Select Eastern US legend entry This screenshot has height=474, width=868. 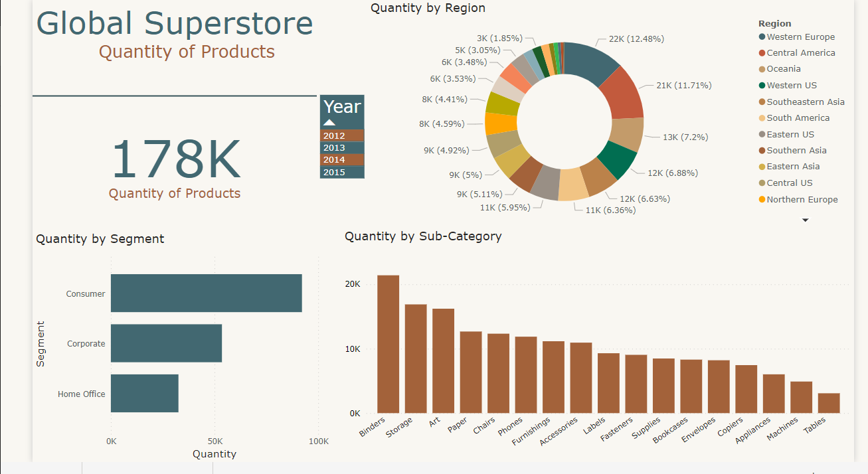(786, 134)
